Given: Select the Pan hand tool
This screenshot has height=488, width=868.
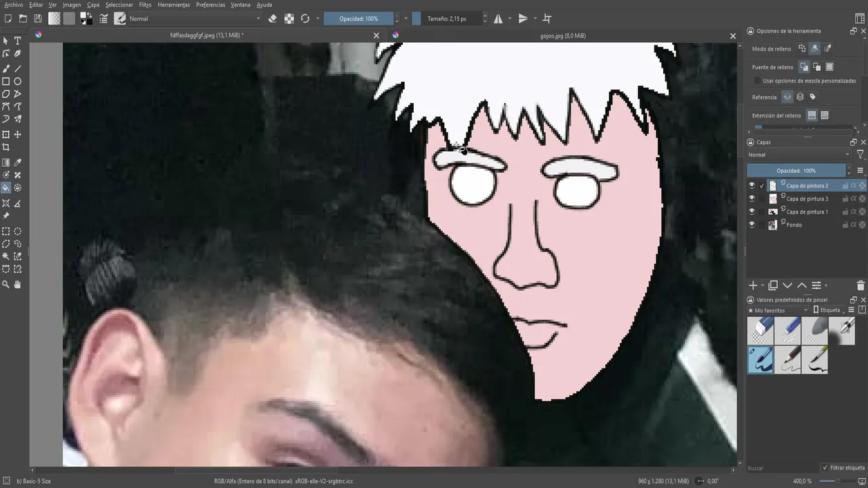Looking at the screenshot, I should pos(18,284).
